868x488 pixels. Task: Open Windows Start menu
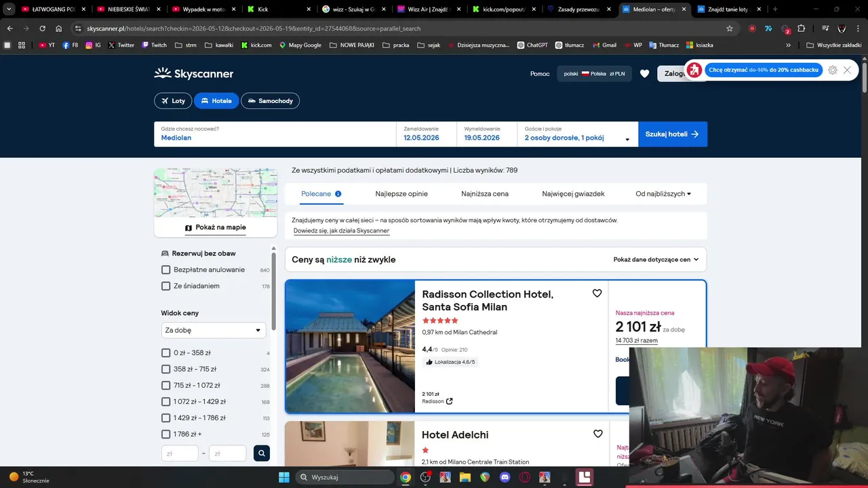click(x=284, y=477)
